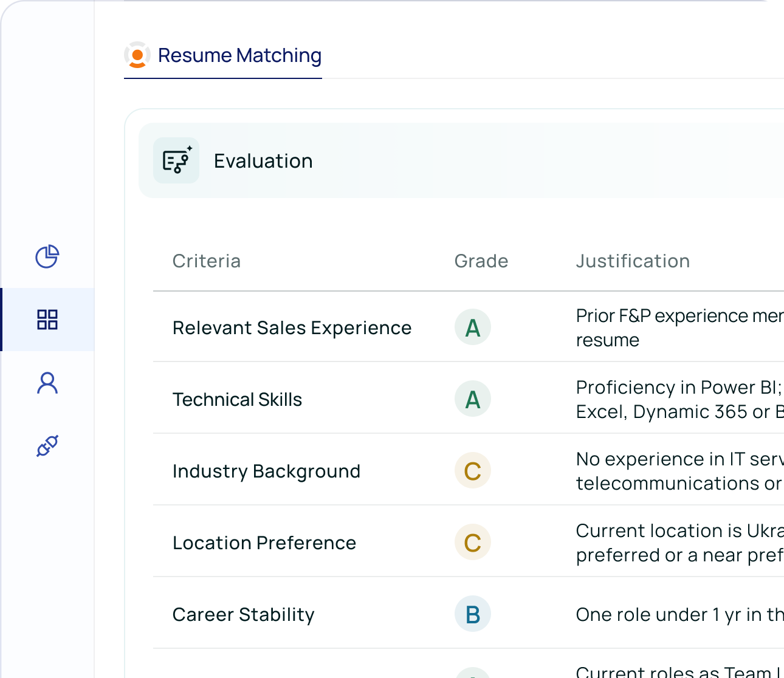Viewport: 784px width, 678px height.
Task: Click grade C badge for Location Preference
Action: (473, 543)
